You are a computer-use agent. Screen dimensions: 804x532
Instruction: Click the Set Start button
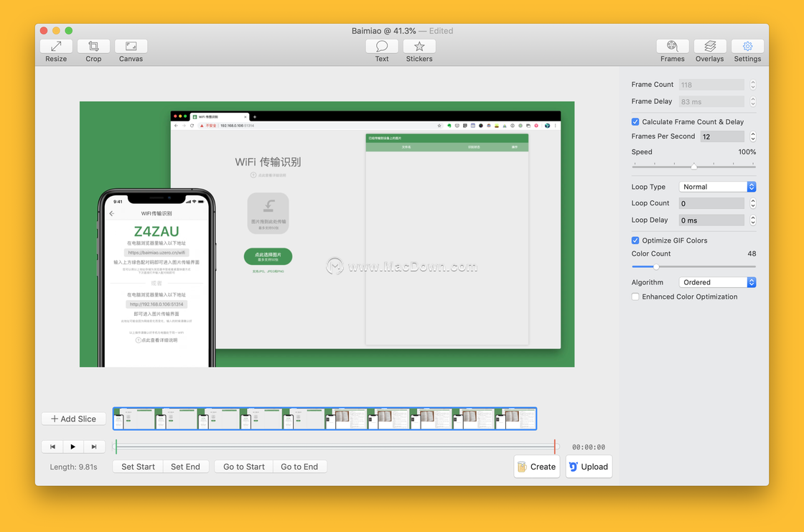click(138, 467)
